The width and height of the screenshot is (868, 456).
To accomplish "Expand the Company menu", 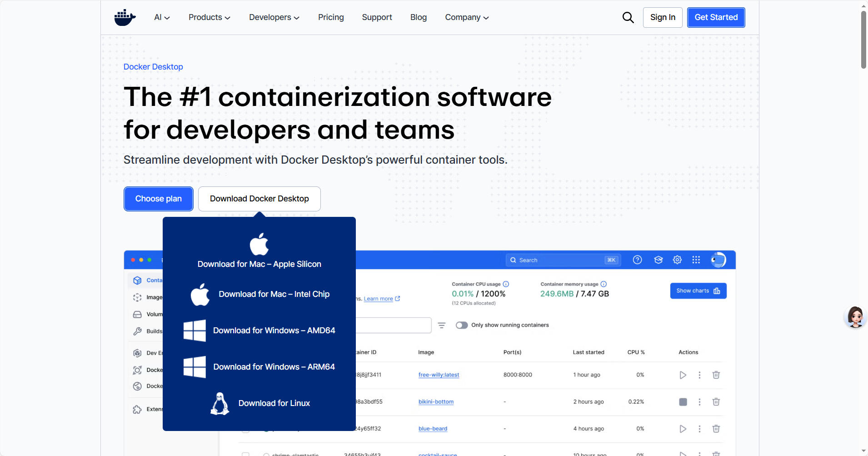I will coord(467,17).
